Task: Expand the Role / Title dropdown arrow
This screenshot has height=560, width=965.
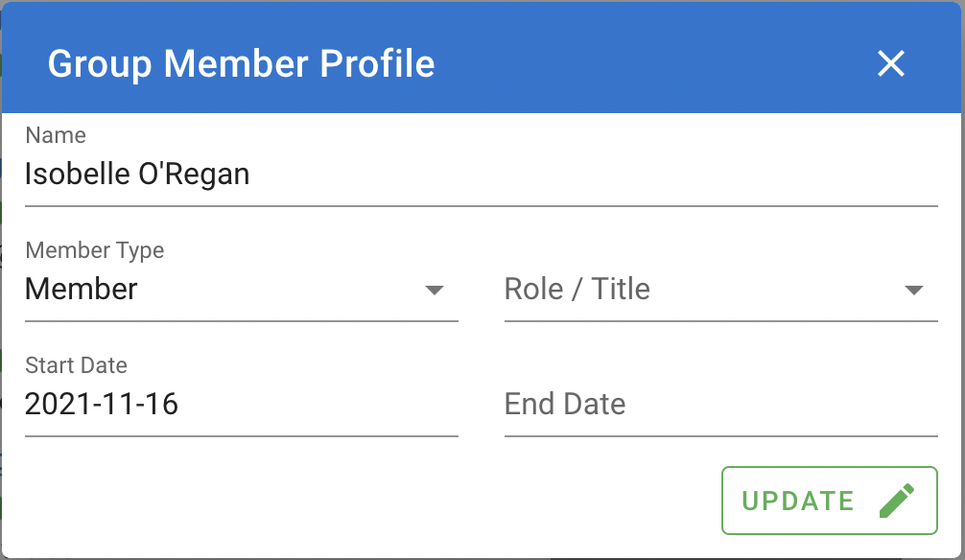Action: pyautogui.click(x=914, y=290)
